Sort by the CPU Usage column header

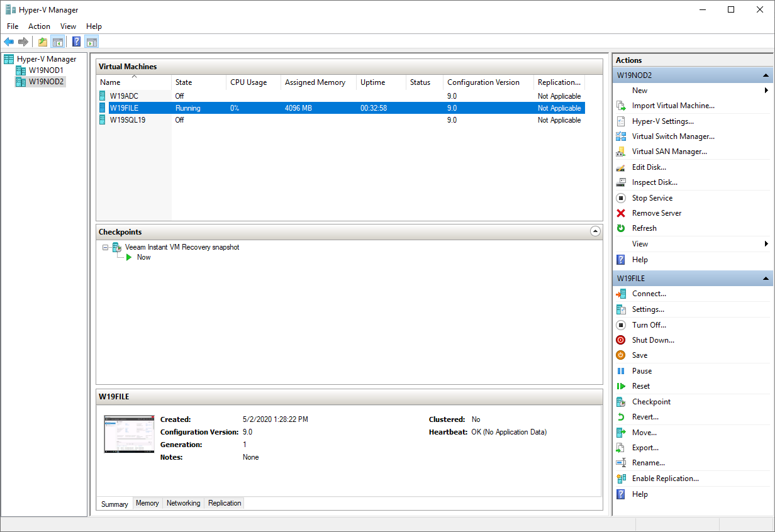(254, 82)
